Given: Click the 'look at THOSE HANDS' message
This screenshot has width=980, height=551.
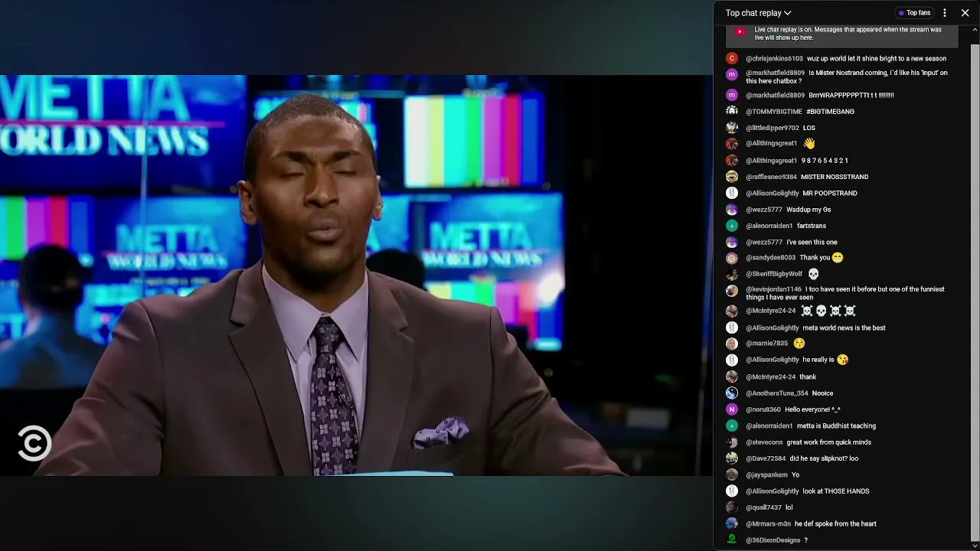Looking at the screenshot, I should (x=836, y=491).
